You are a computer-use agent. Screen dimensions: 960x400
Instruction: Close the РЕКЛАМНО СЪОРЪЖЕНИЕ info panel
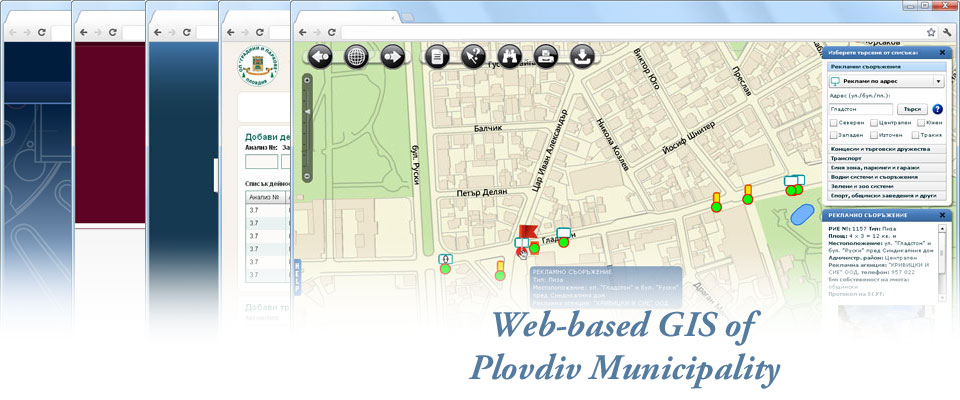[943, 216]
